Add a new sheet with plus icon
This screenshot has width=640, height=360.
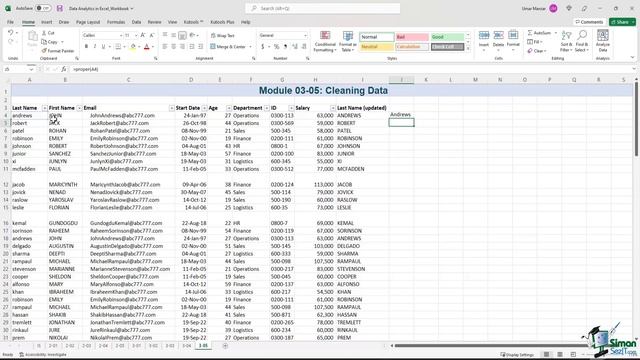225,346
